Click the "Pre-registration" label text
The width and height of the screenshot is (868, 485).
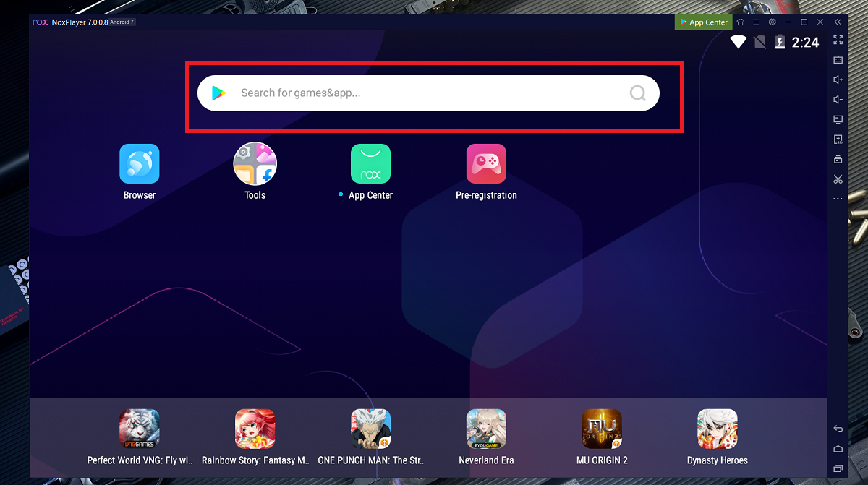pos(486,195)
